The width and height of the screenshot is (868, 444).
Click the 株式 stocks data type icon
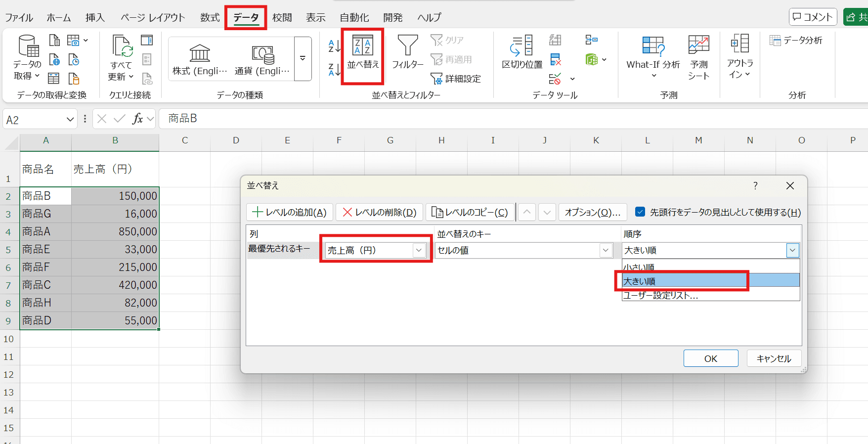[x=200, y=54]
